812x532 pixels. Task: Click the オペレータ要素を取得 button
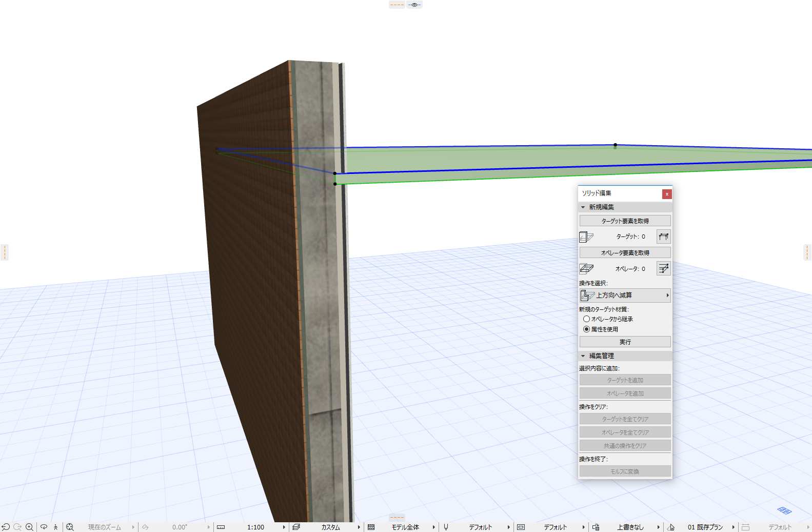tap(625, 253)
